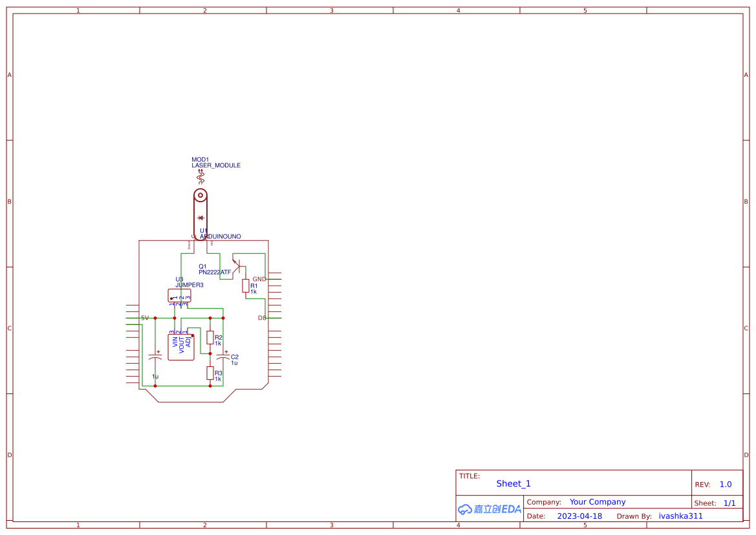756x535 pixels.
Task: Click the junction dot on the 5V rail
Action: (x=155, y=318)
